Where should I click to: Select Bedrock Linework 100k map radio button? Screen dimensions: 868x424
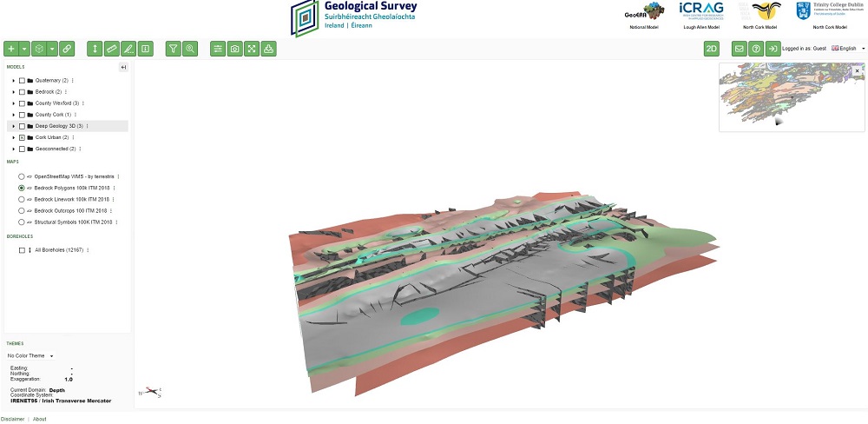tap(22, 199)
